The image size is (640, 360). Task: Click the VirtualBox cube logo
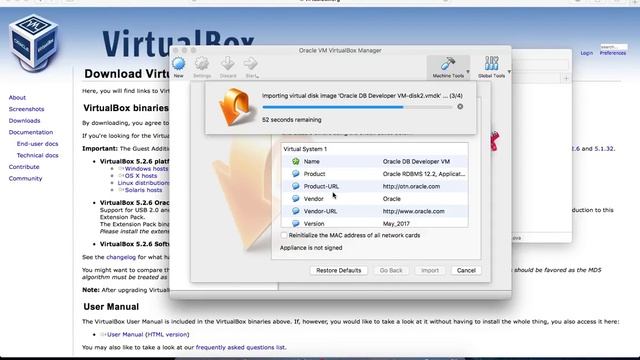point(33,42)
